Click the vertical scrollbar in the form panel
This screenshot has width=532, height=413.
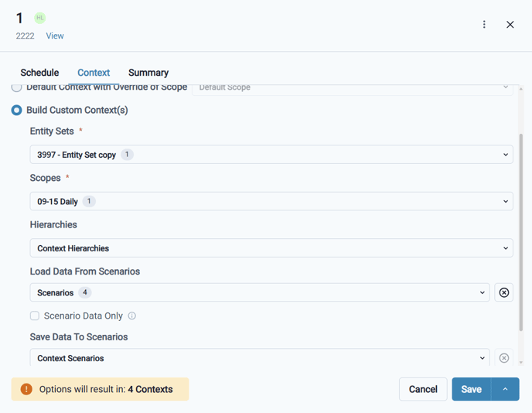tap(520, 232)
